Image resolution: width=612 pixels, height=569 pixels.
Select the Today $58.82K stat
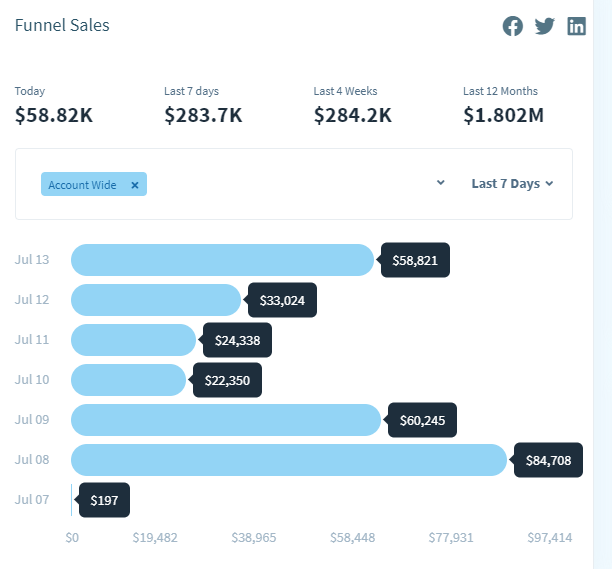[54, 115]
